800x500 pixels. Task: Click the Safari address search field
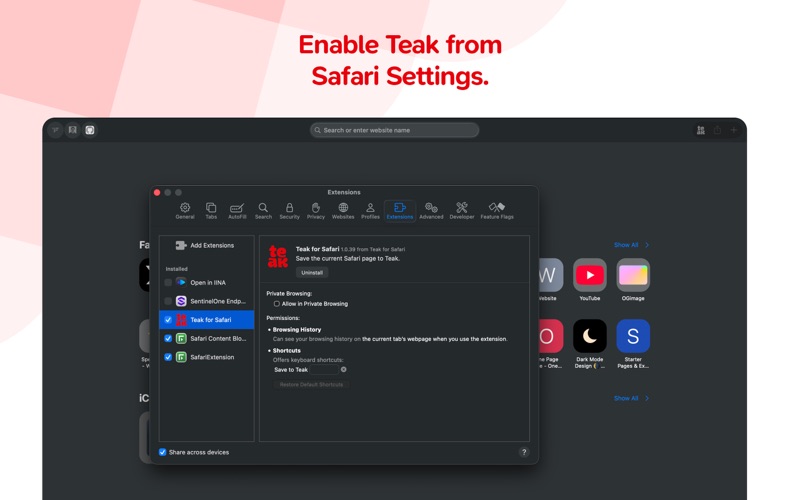point(394,130)
